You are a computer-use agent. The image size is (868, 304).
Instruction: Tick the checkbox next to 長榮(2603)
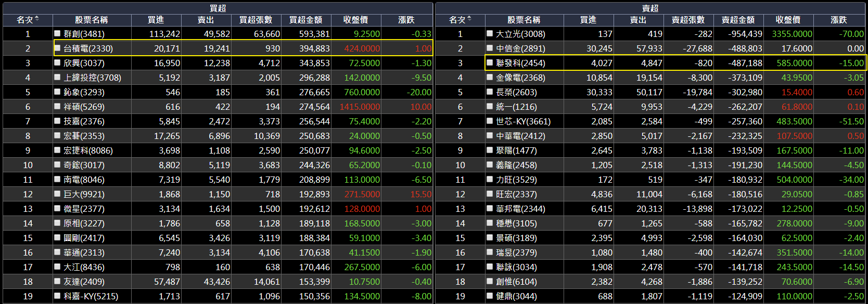[x=490, y=92]
